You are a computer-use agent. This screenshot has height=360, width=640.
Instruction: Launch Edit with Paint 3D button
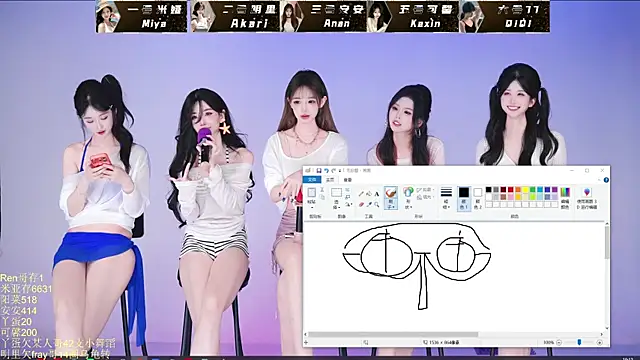[x=587, y=198]
